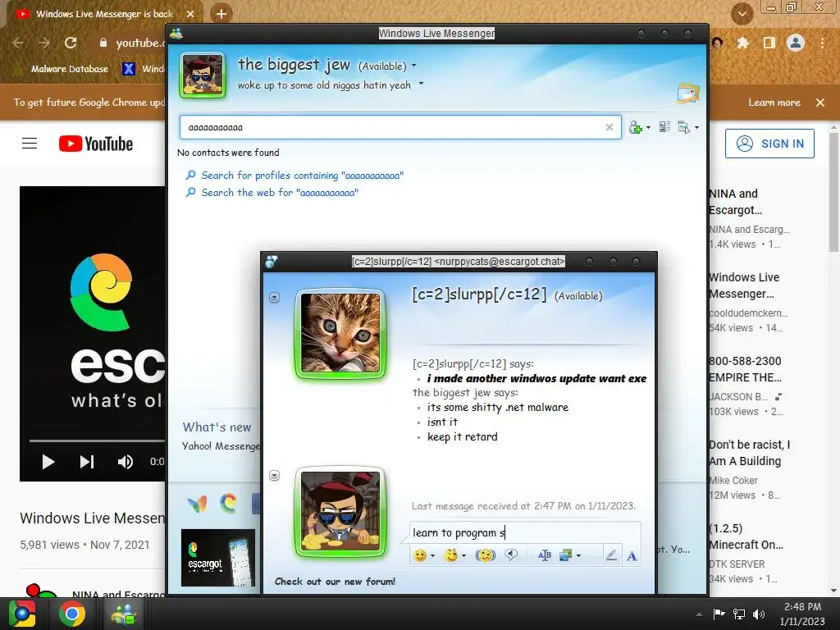Switch to handwriting pen mode
Viewport: 840px width, 630px height.
coord(610,555)
